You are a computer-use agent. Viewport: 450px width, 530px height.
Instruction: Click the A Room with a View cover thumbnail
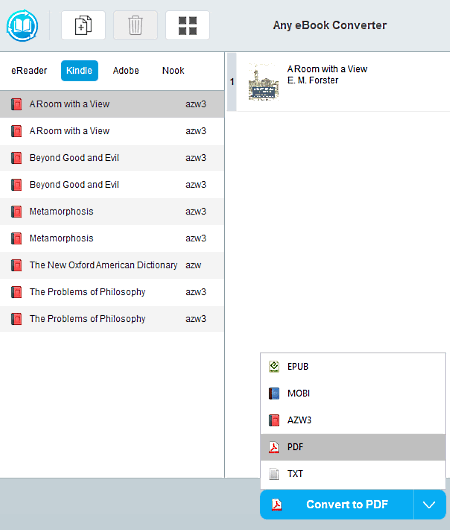[263, 82]
